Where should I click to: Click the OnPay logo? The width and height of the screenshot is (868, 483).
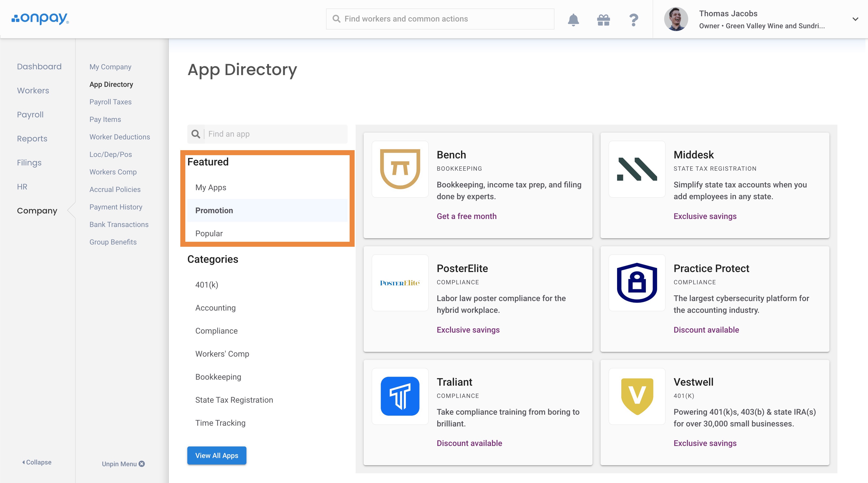click(x=40, y=19)
